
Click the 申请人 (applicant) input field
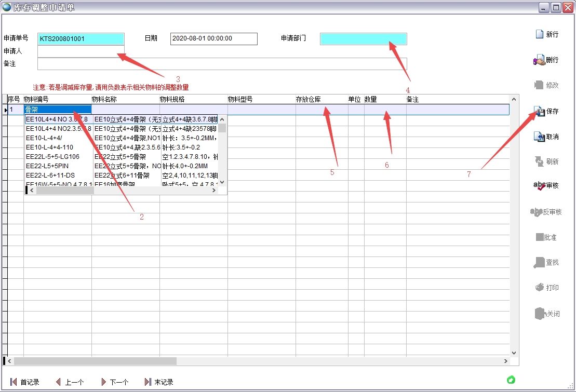81,51
